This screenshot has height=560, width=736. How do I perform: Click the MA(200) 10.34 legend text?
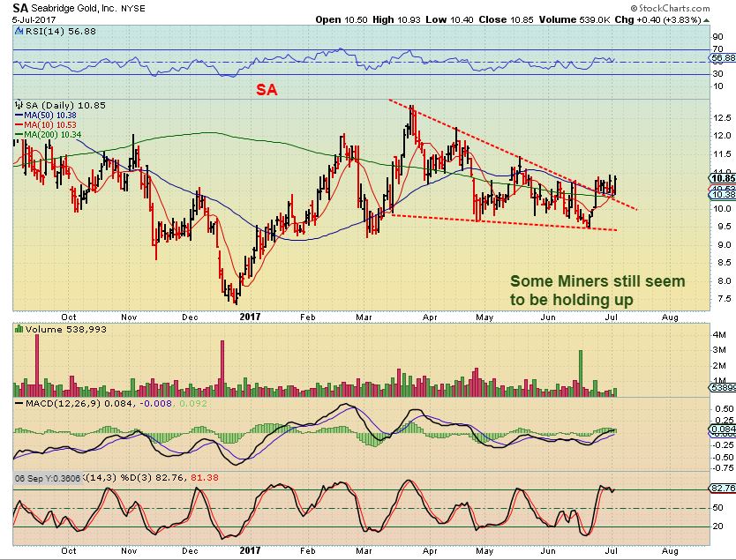(53, 135)
